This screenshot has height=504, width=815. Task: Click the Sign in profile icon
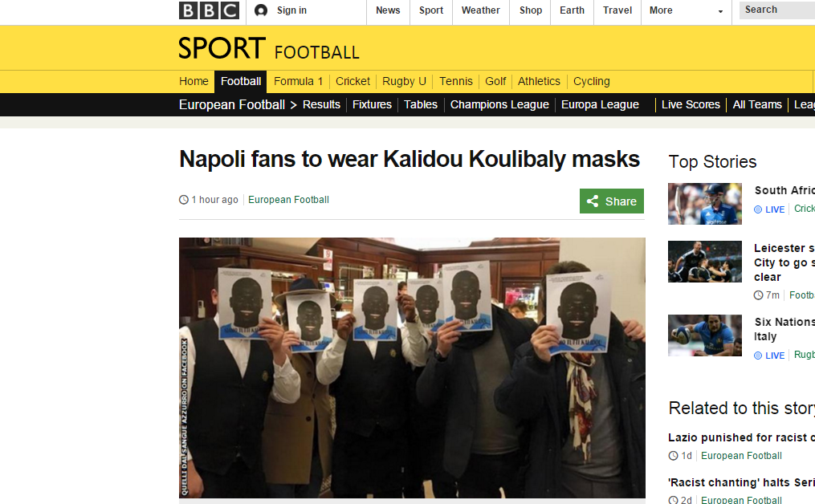click(261, 10)
